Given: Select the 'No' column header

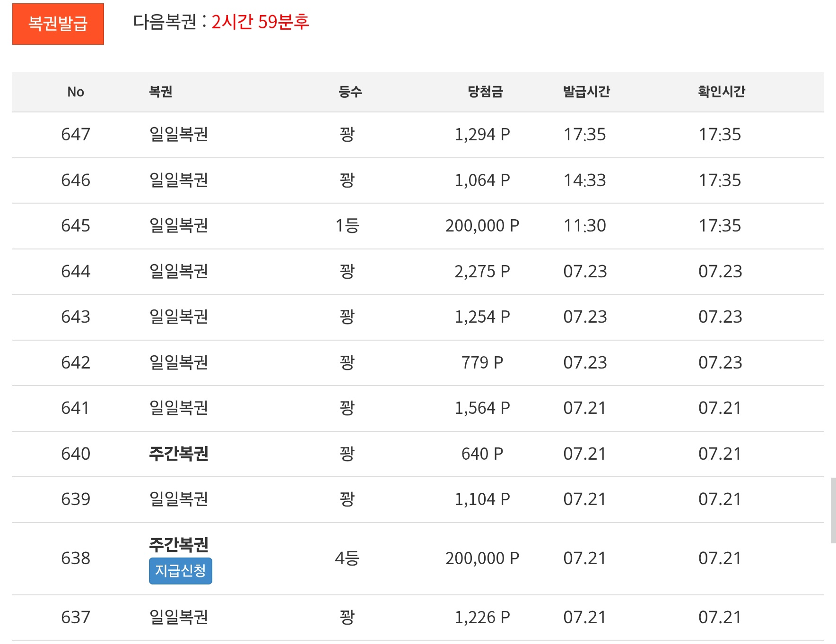Looking at the screenshot, I should click(x=76, y=92).
